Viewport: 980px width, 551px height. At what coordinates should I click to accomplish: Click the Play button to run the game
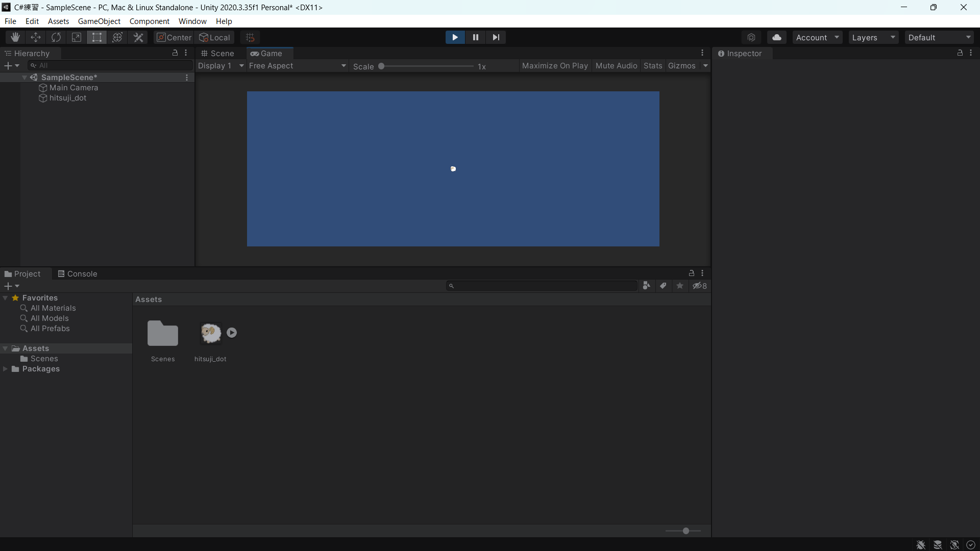point(455,37)
